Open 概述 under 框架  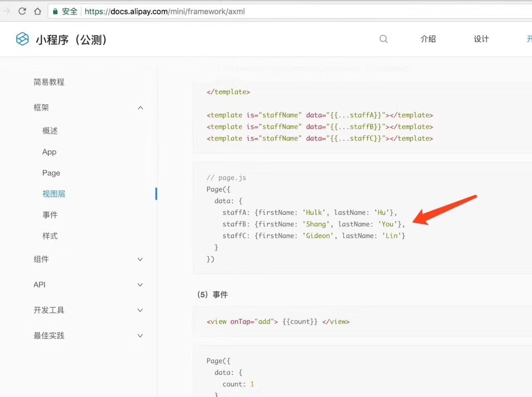pyautogui.click(x=50, y=131)
